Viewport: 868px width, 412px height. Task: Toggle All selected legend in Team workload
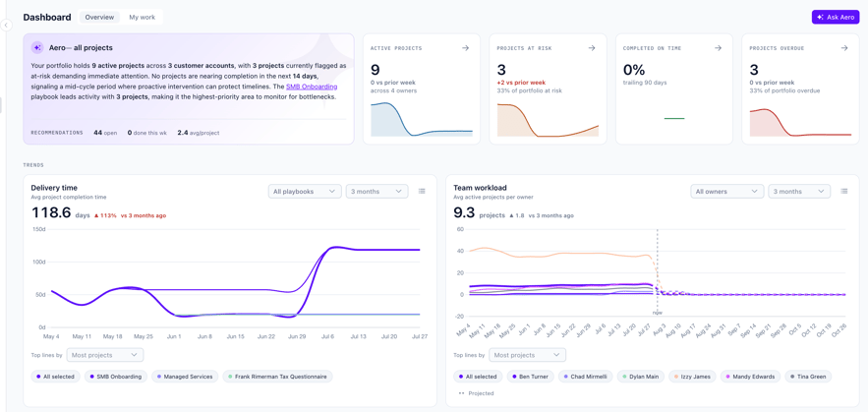pos(478,377)
